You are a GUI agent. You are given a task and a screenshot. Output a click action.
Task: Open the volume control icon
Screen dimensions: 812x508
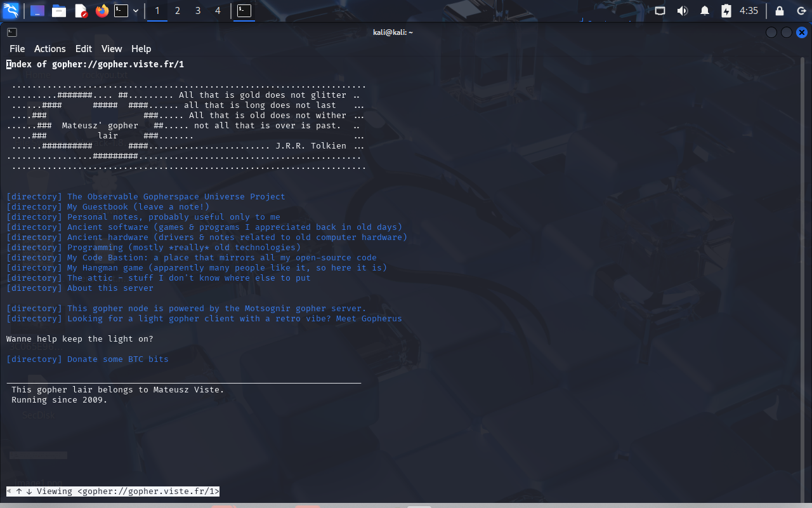tap(683, 11)
